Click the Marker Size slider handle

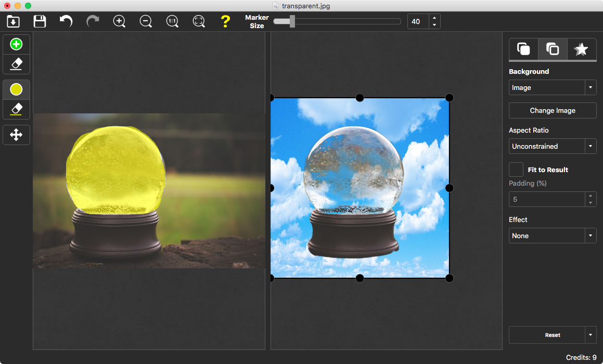tap(292, 21)
